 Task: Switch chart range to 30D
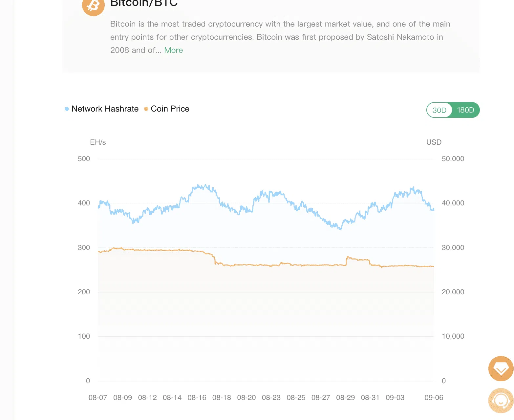(439, 110)
